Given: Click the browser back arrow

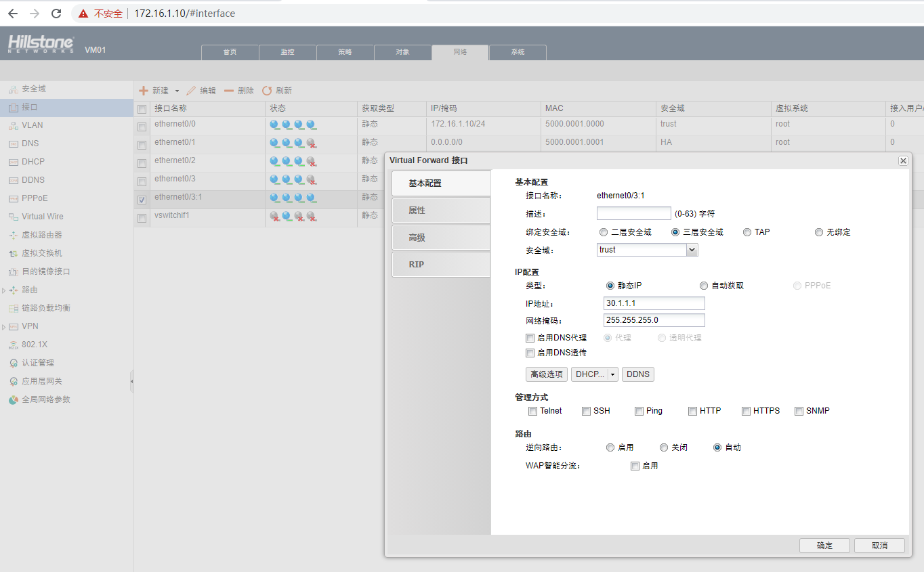Looking at the screenshot, I should pyautogui.click(x=13, y=14).
